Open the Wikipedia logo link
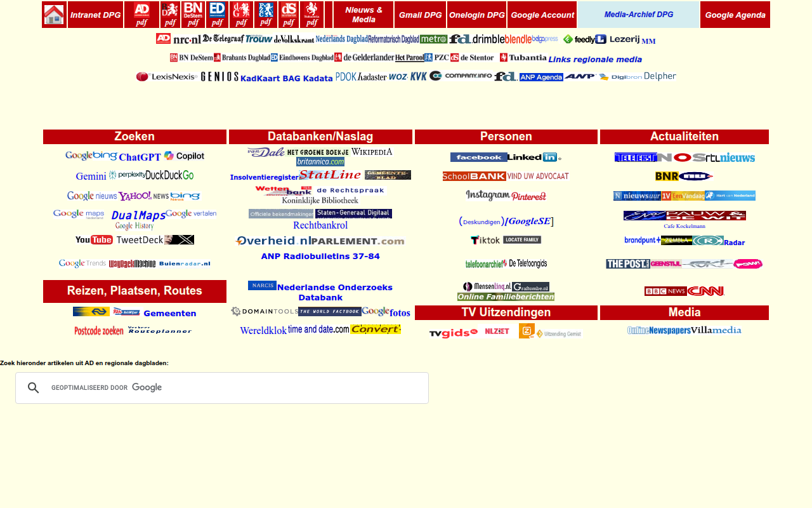 tap(372, 152)
